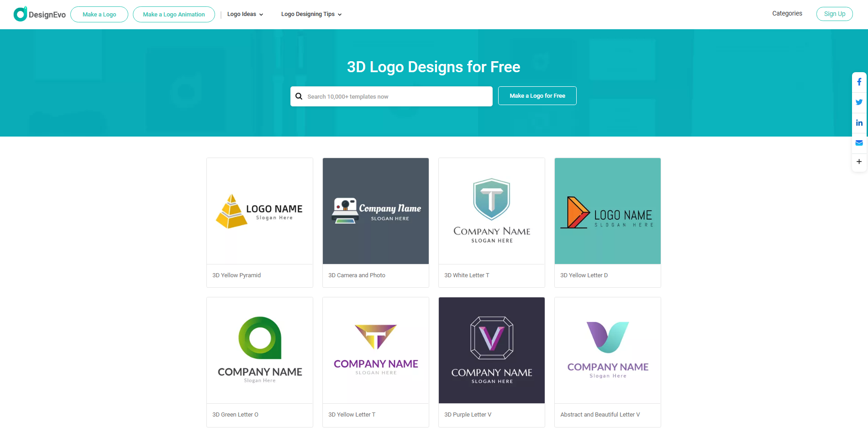Click the '3D Green Letter O' caption
This screenshot has height=433, width=868.
click(x=235, y=415)
